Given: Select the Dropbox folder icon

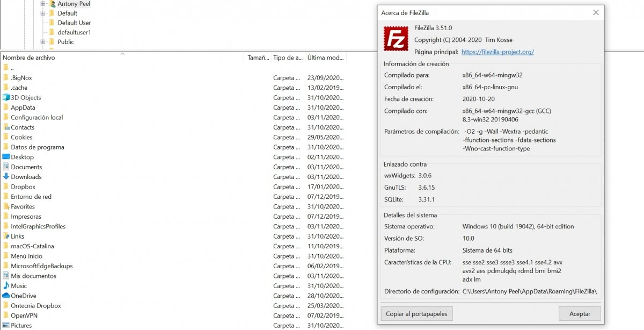Looking at the screenshot, I should pos(6,186).
